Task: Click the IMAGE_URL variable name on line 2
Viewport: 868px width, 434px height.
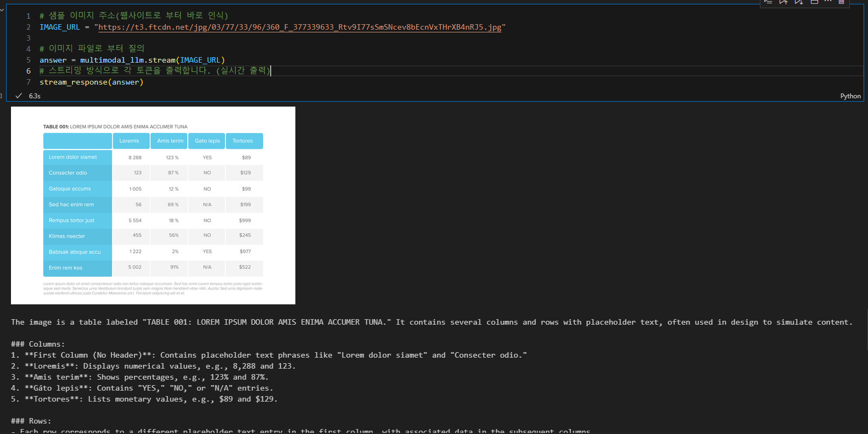Action: pyautogui.click(x=60, y=27)
